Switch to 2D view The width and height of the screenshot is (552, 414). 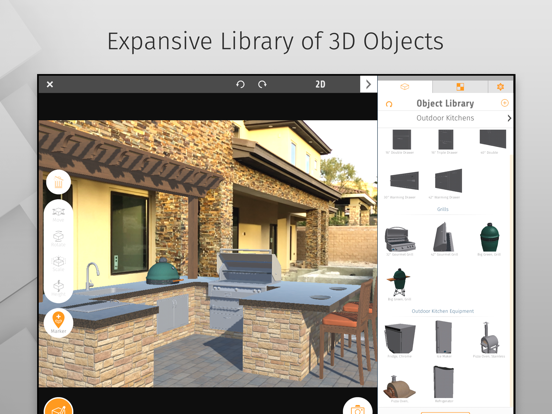320,84
